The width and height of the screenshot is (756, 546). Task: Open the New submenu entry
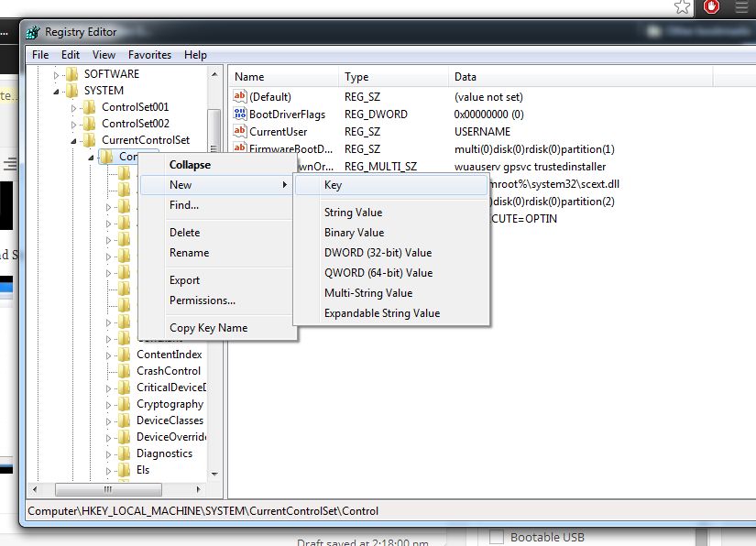(217, 185)
